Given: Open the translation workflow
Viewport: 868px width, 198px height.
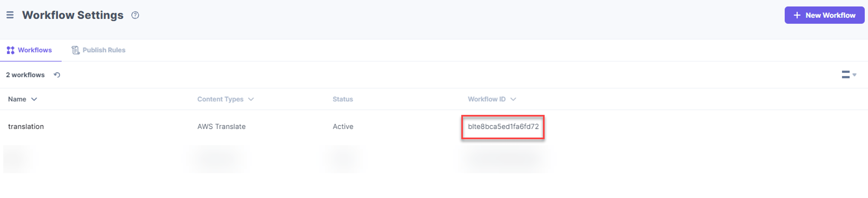Looking at the screenshot, I should 26,126.
